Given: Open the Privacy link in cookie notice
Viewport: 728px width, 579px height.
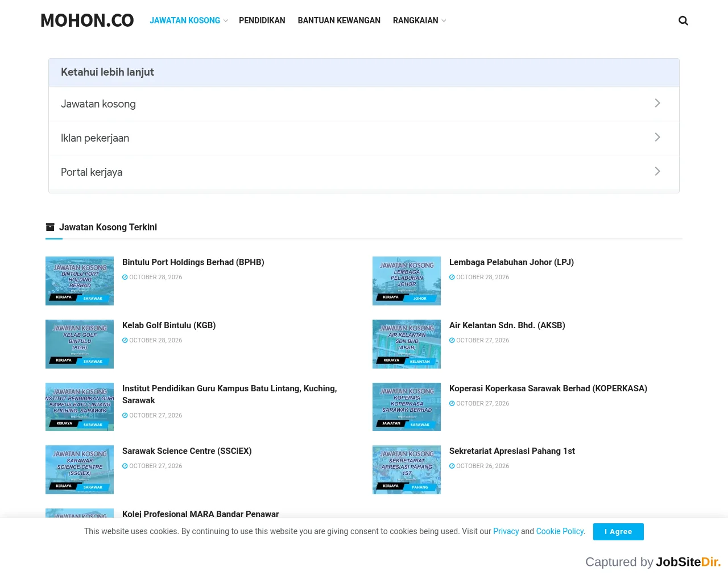Looking at the screenshot, I should coord(506,531).
